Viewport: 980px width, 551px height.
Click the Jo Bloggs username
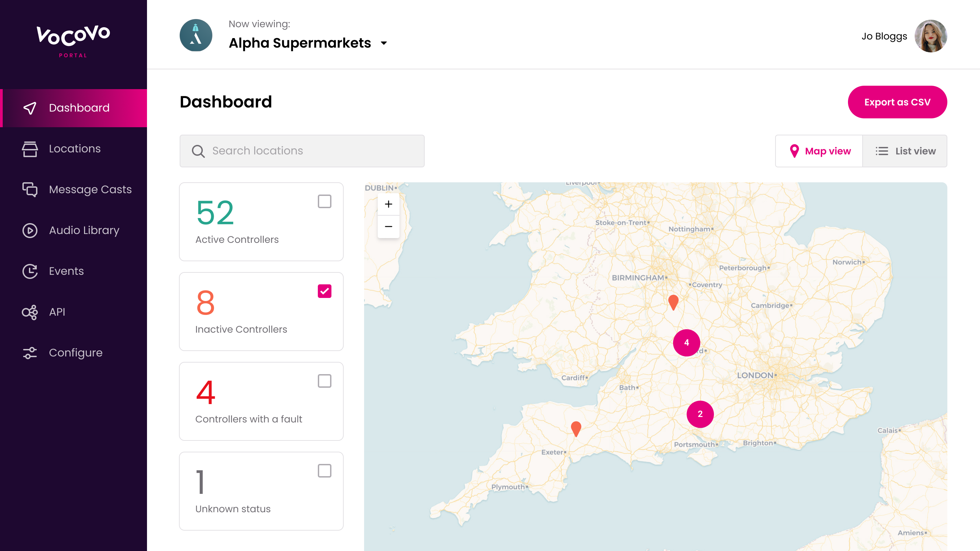point(884,36)
